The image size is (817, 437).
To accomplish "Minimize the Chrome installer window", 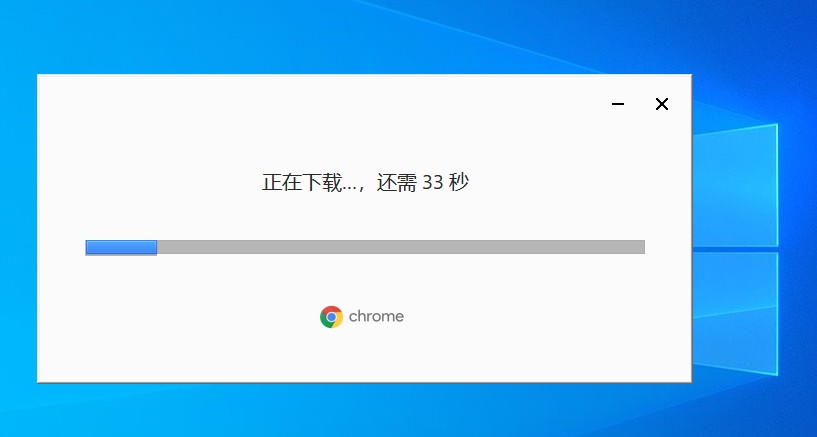I will (x=617, y=104).
